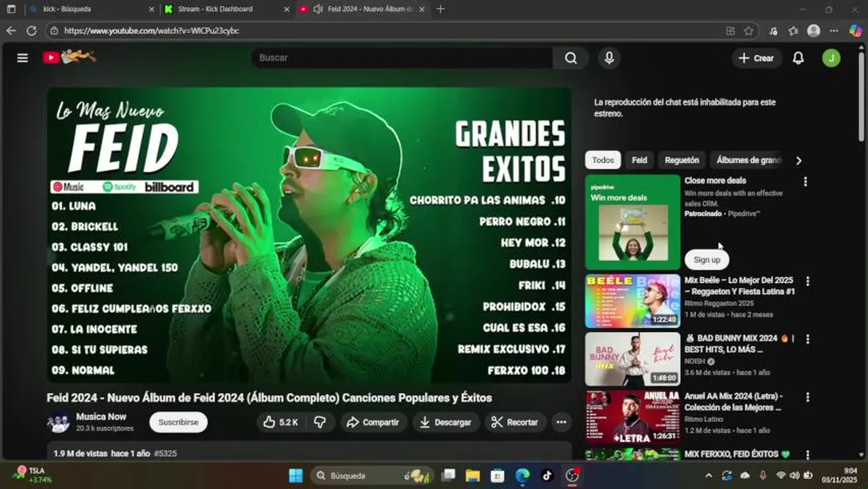Screen dimensions: 868x489
Task: Open the Pipedrive Win more deals ad image
Action: click(632, 222)
